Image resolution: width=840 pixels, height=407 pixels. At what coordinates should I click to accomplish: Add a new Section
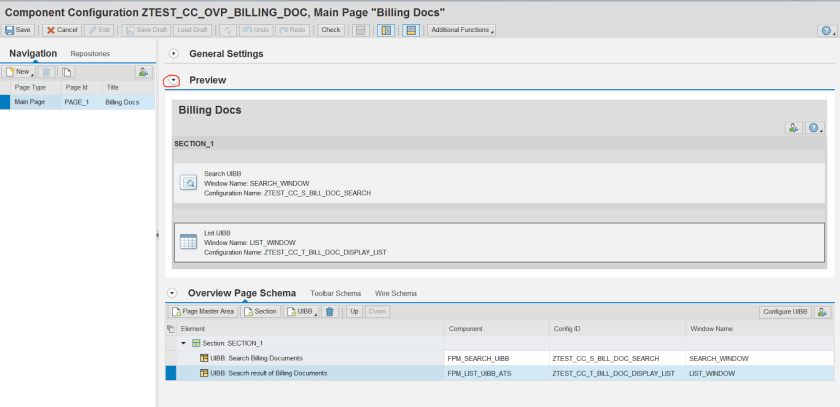(260, 311)
